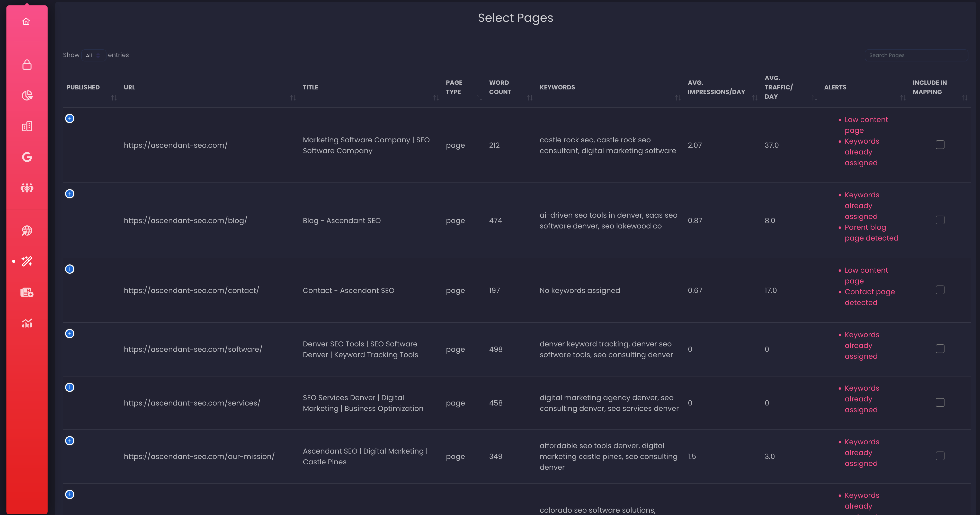Screen dimensions: 980x515
Task: Select the magic wand sidebar icon
Action: point(27,262)
